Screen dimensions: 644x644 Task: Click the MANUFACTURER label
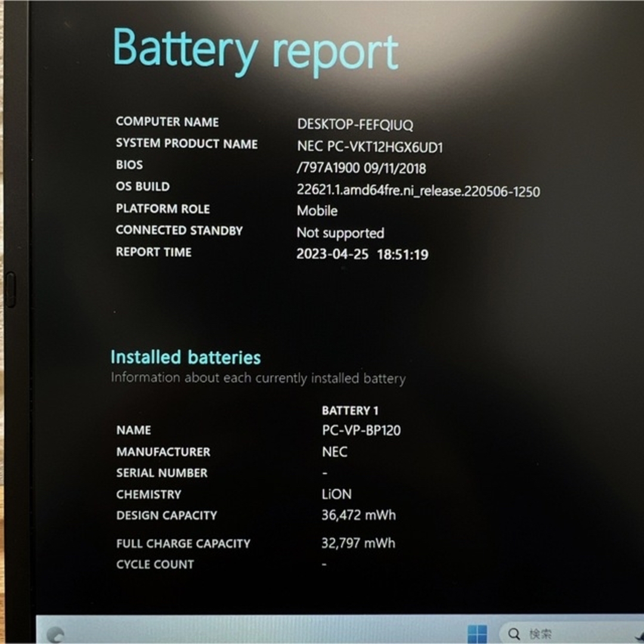(x=163, y=452)
